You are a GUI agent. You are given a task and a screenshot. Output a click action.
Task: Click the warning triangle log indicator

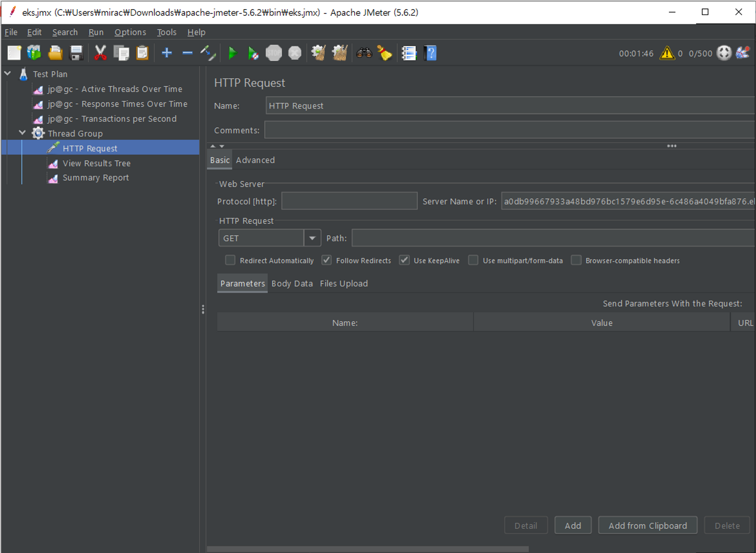[667, 53]
